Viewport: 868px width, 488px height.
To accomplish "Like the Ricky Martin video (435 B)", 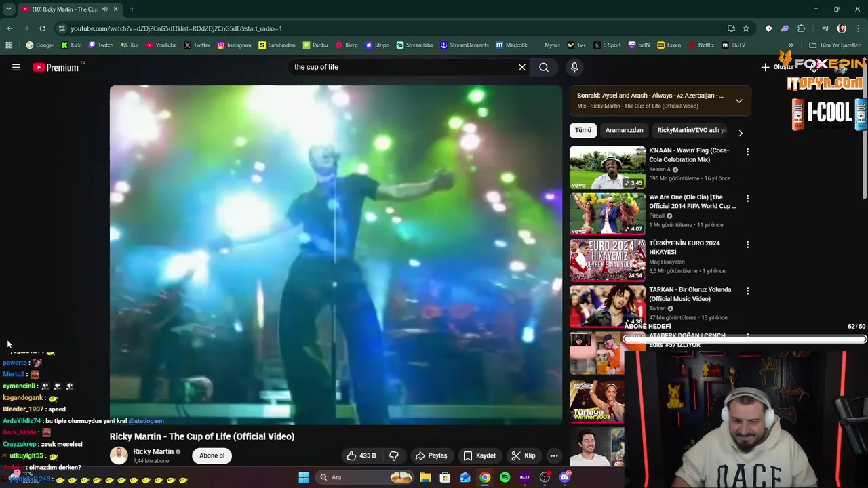I will 361,455.
